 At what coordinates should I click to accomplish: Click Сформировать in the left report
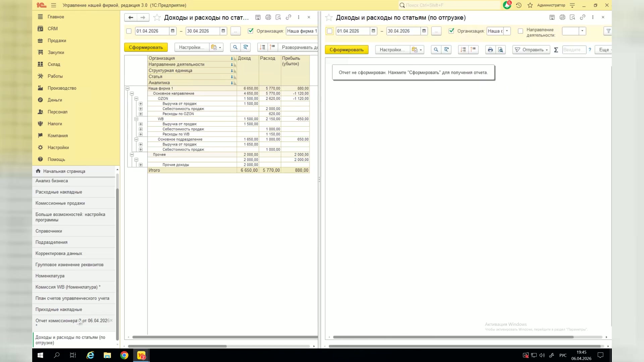click(x=146, y=47)
